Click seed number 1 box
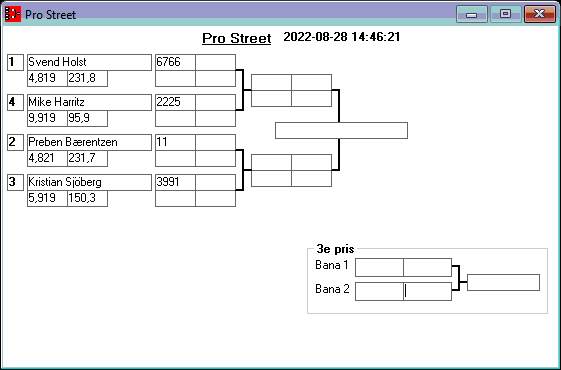Image resolution: width=561 pixels, height=370 pixels. pyautogui.click(x=15, y=62)
